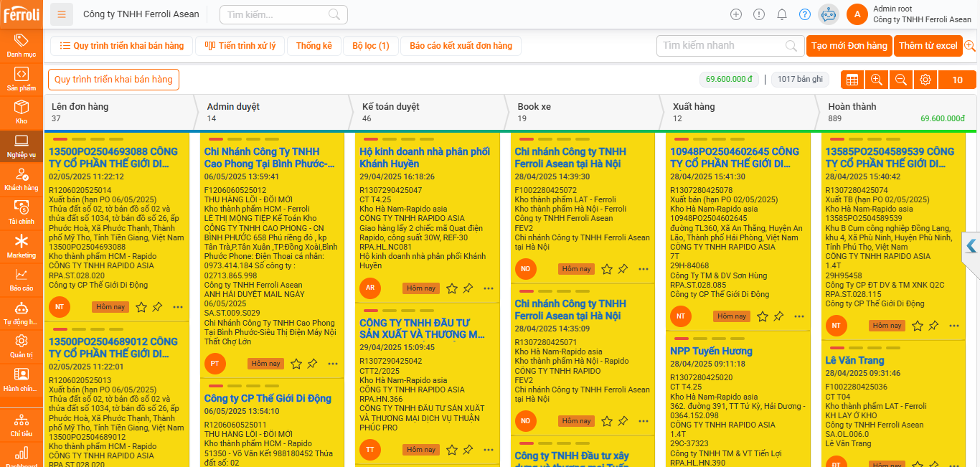
Task: Expand the collapsed right side panel arrow
Action: pos(971,246)
